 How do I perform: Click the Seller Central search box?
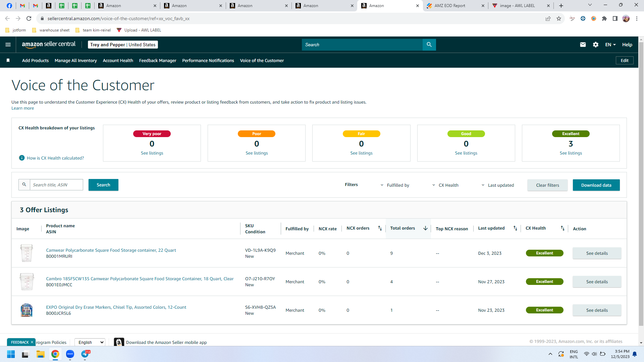click(362, 45)
